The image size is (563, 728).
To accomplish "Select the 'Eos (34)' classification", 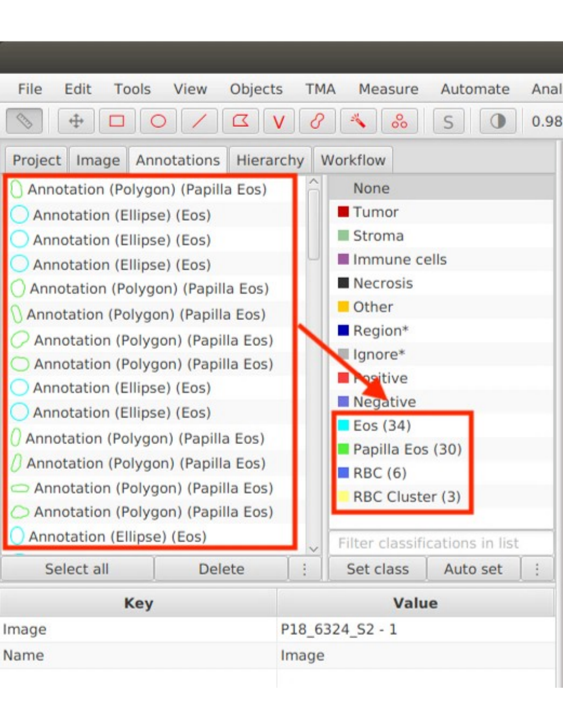I will [442, 425].
